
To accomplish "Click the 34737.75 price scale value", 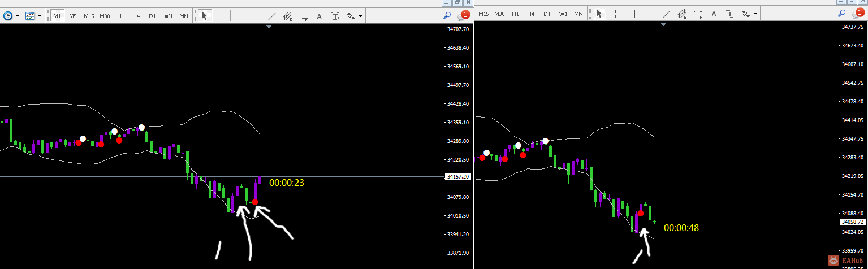I will (853, 27).
